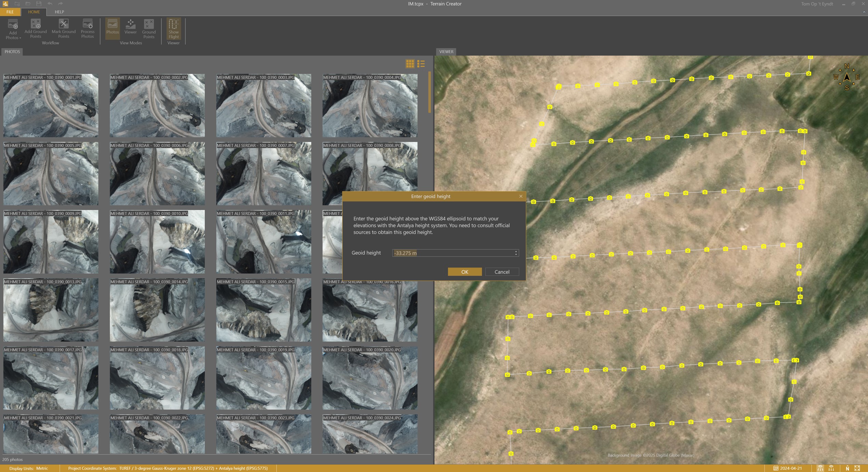Select the VIEWER panel tab

pyautogui.click(x=446, y=52)
